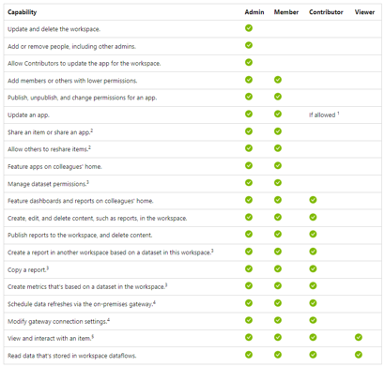This screenshot has width=385, height=367.
Task: Click Admin checkmark for Allow Contributors row
Action: tap(249, 62)
